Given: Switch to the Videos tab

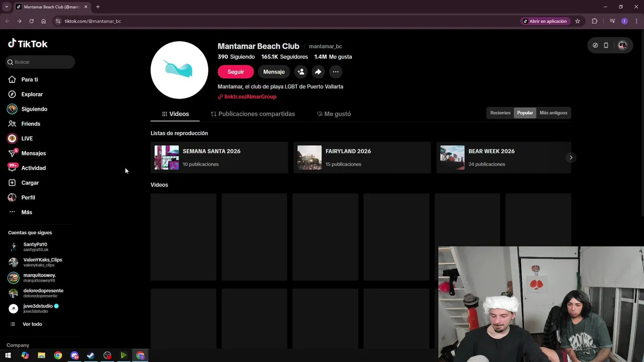Looking at the screenshot, I should (x=175, y=114).
